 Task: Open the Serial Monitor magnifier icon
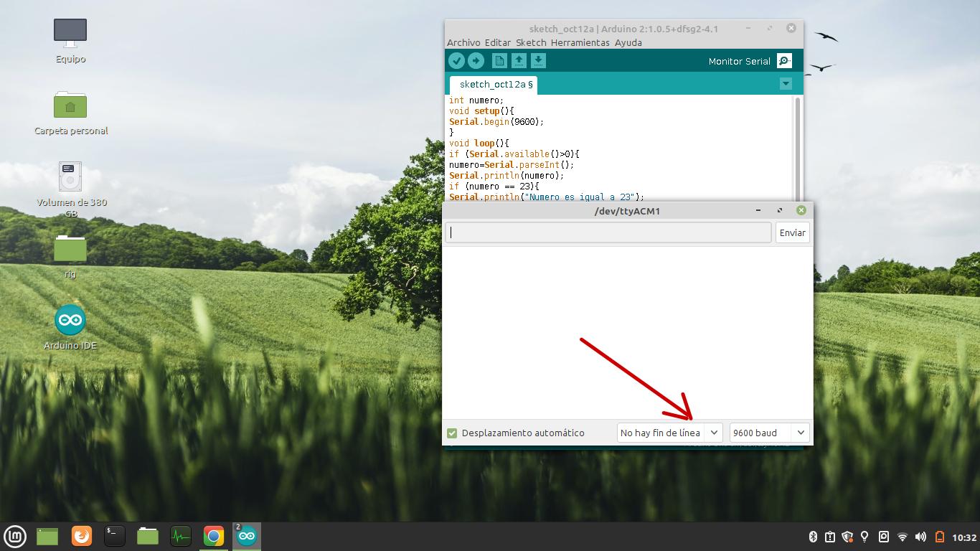(784, 60)
